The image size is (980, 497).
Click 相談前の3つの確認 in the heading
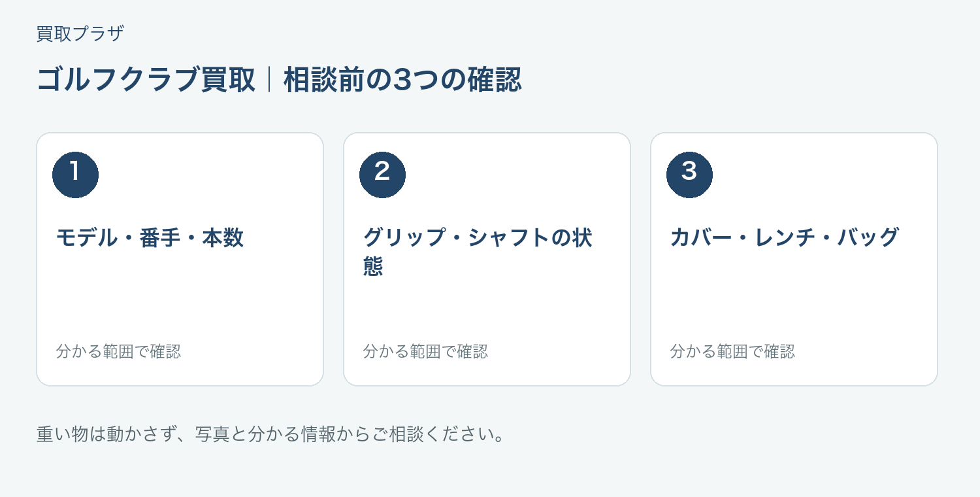[x=402, y=80]
